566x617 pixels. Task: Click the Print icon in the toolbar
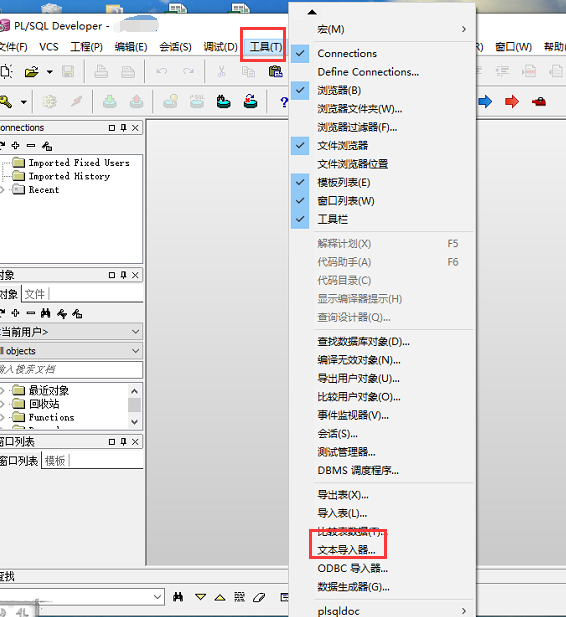pos(101,72)
